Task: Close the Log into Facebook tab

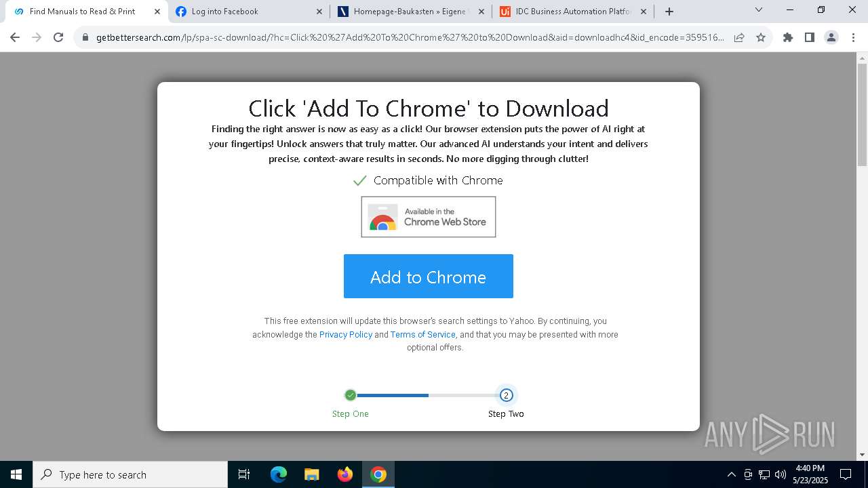Action: click(x=319, y=12)
